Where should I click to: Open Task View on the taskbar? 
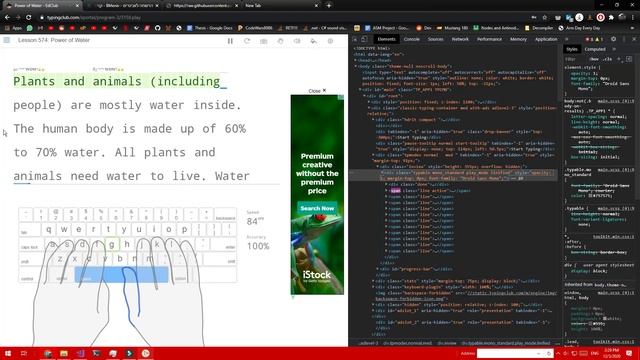(x=24, y=353)
